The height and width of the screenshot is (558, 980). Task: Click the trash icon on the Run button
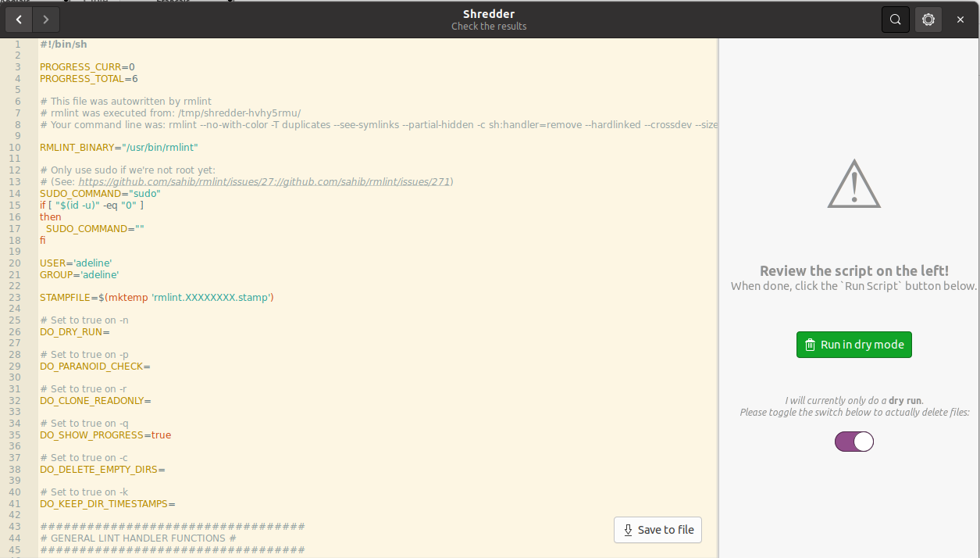pyautogui.click(x=810, y=345)
